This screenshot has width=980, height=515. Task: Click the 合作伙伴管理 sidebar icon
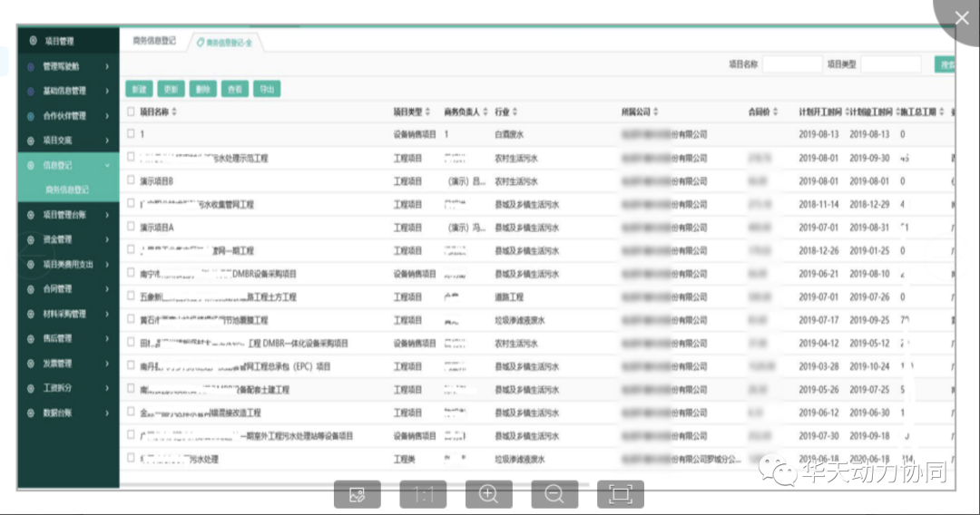pyautogui.click(x=31, y=116)
